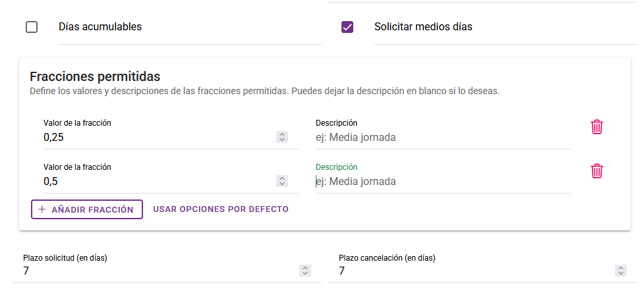This screenshot has height=291, width=644.
Task: Decrement the Plazo cancelación days spinner
Action: (621, 273)
